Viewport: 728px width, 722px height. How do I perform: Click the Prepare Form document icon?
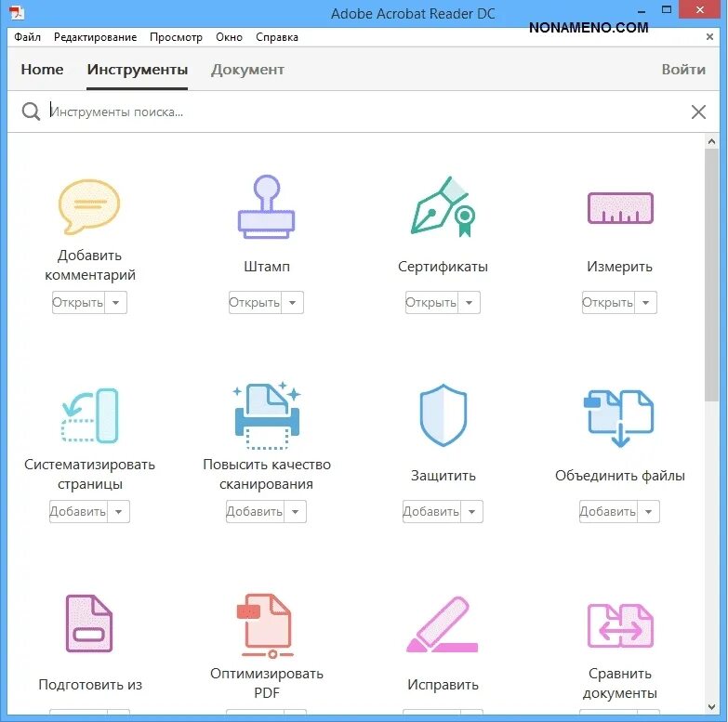pyautogui.click(x=89, y=624)
